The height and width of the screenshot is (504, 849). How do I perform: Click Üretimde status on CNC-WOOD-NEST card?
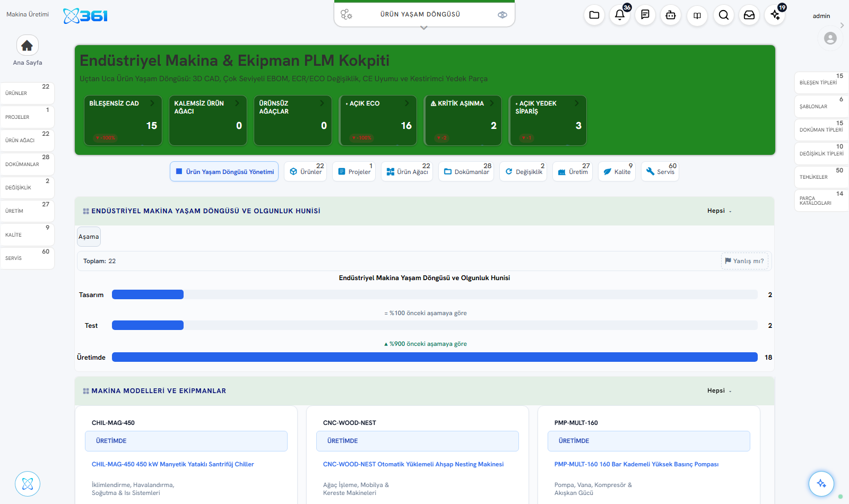click(x=418, y=441)
